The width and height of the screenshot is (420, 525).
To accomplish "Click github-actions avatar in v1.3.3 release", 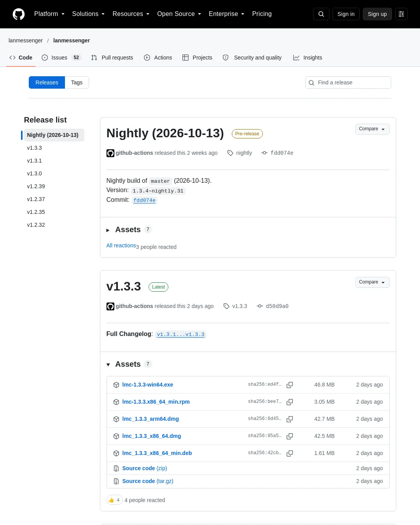I will [110, 306].
